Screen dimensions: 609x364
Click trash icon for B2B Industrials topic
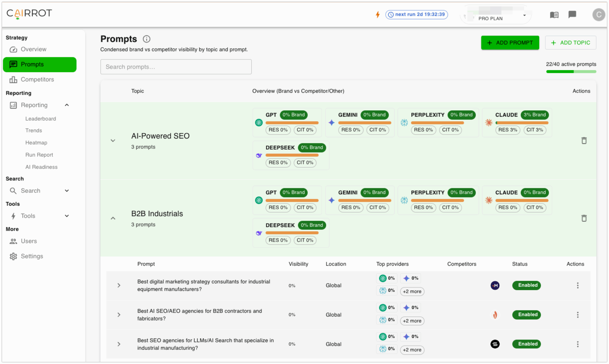pyautogui.click(x=584, y=218)
